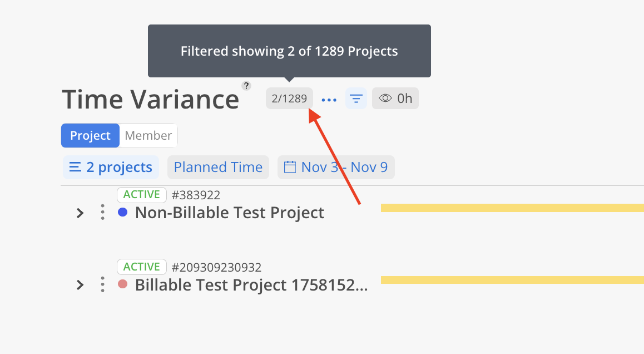Viewport: 644px width, 354px height.
Task: Click the calendar icon in date range
Action: pyautogui.click(x=290, y=167)
